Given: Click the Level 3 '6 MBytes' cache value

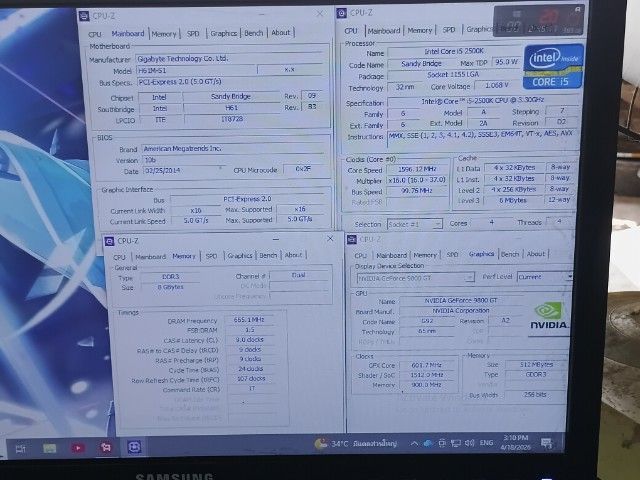Looking at the screenshot, I should (x=513, y=200).
